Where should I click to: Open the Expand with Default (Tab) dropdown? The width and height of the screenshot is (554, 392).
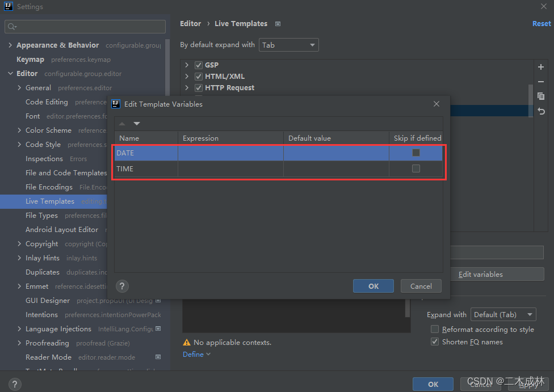coord(503,314)
